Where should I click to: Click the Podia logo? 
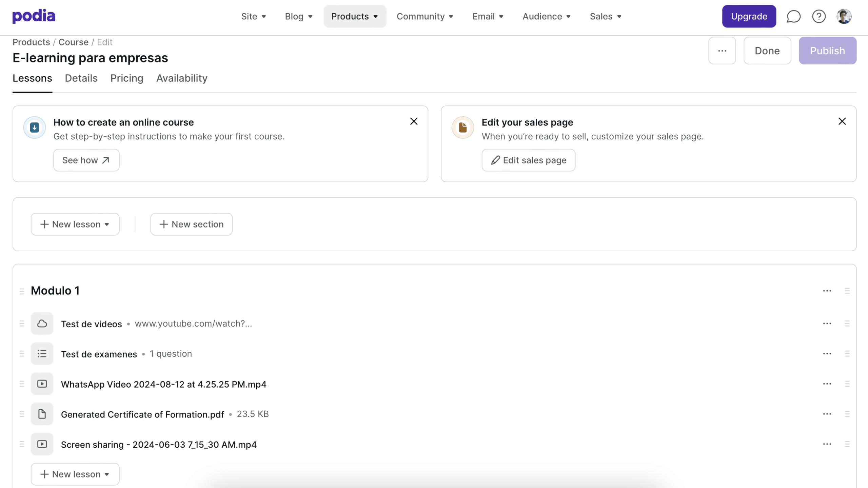(34, 16)
